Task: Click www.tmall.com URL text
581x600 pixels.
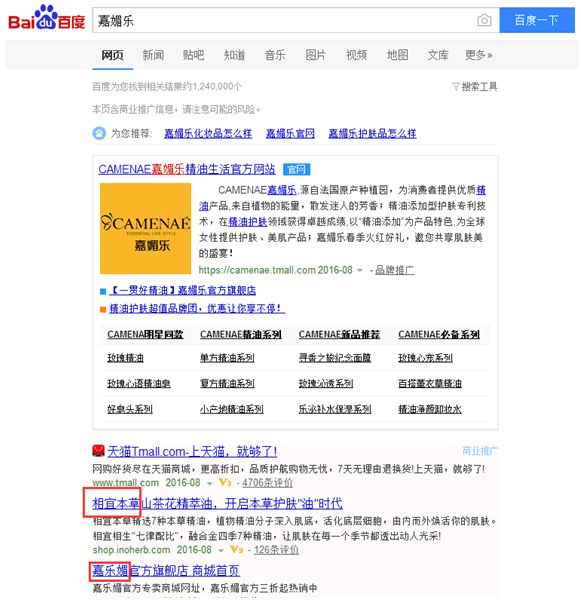Action: pos(126,483)
